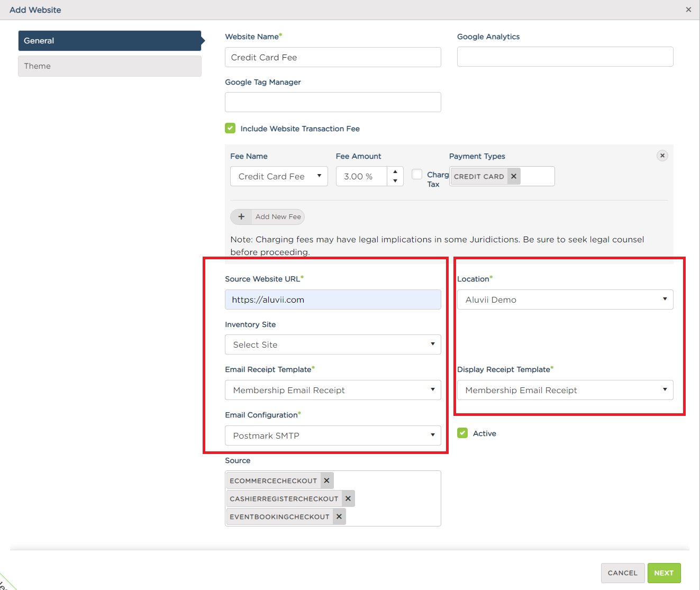Image resolution: width=700 pixels, height=590 pixels.
Task: Click the Website Name input field
Action: click(x=333, y=57)
